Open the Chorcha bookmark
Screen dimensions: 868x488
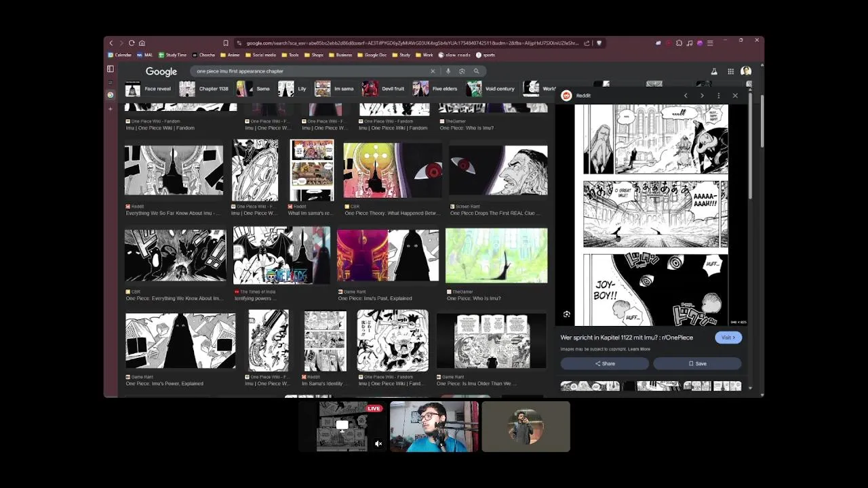203,55
